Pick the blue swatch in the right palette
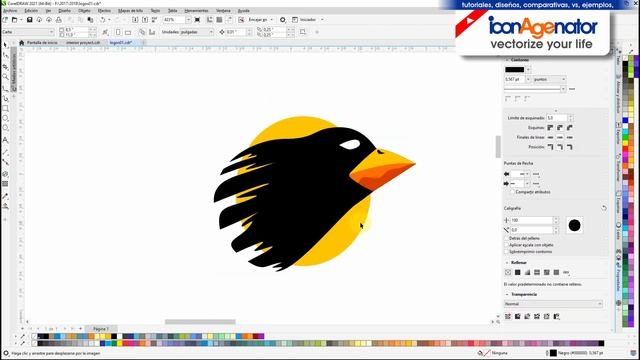The image size is (640, 360). click(x=625, y=120)
